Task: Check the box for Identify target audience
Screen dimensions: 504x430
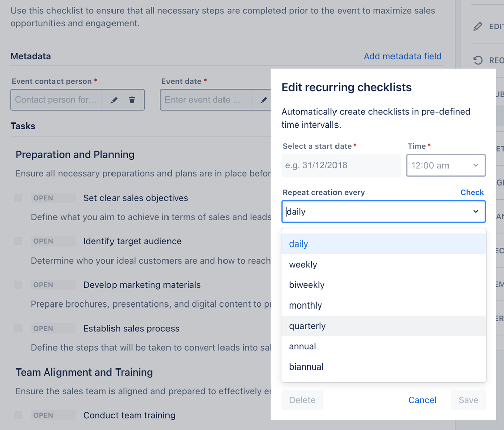Action: pos(18,241)
